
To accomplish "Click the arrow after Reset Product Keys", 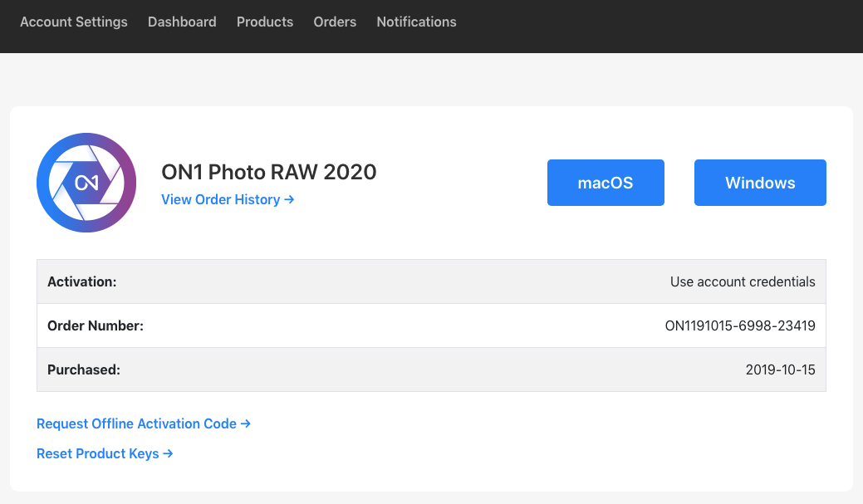I will tap(168, 453).
